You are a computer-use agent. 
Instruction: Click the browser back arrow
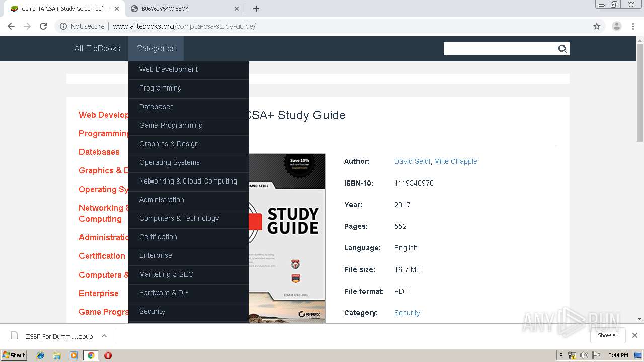pos(11,26)
